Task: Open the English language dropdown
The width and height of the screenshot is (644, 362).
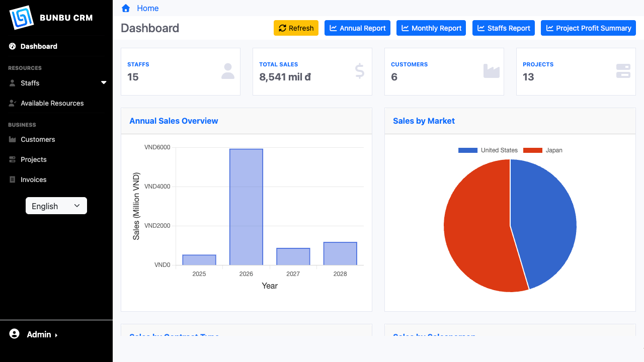Action: coord(56,206)
